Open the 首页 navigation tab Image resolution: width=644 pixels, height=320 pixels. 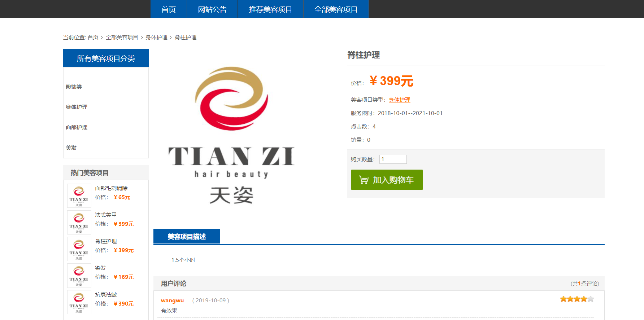pyautogui.click(x=169, y=9)
